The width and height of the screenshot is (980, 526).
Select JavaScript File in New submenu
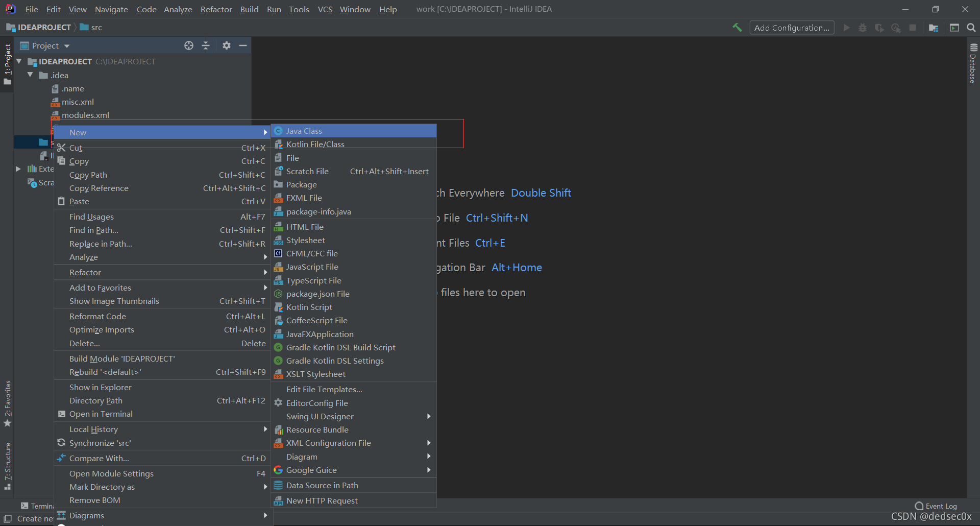tap(354, 267)
